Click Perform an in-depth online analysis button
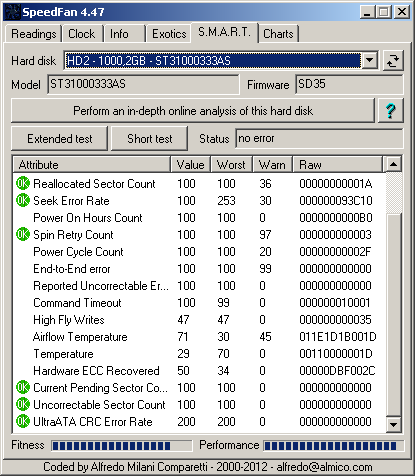415x476 pixels. click(193, 111)
